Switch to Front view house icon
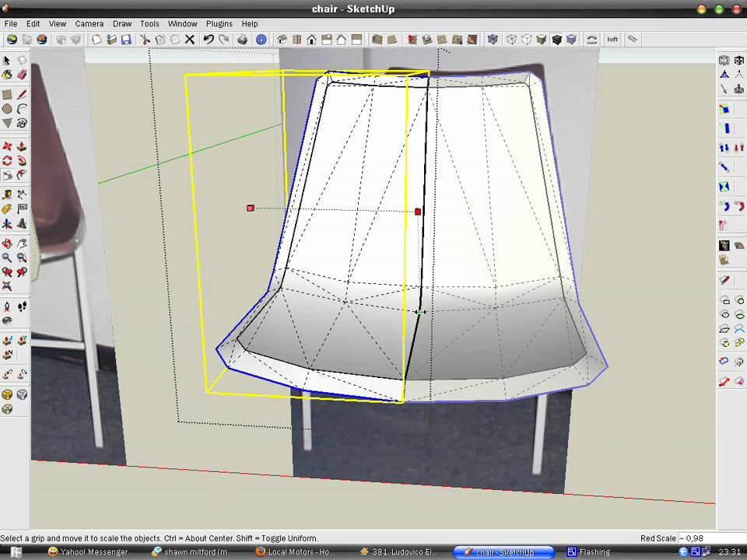Screen dimensions: 747x560 (x=311, y=40)
